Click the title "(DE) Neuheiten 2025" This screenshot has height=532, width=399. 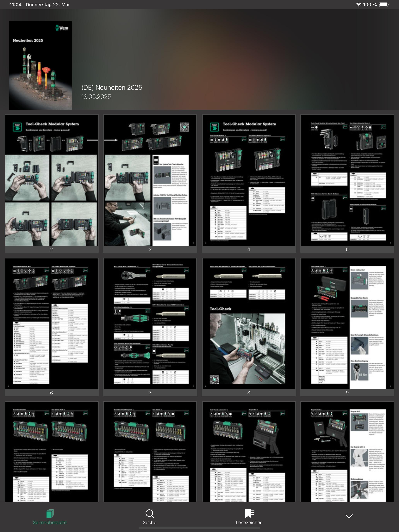point(112,88)
